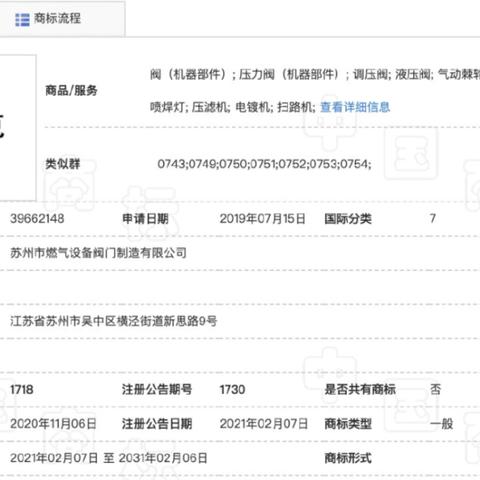Screen dimensions: 480x480
Task: Select the goods line 喷焊灯; 压滤机; 电镀机
Action: click(233, 107)
